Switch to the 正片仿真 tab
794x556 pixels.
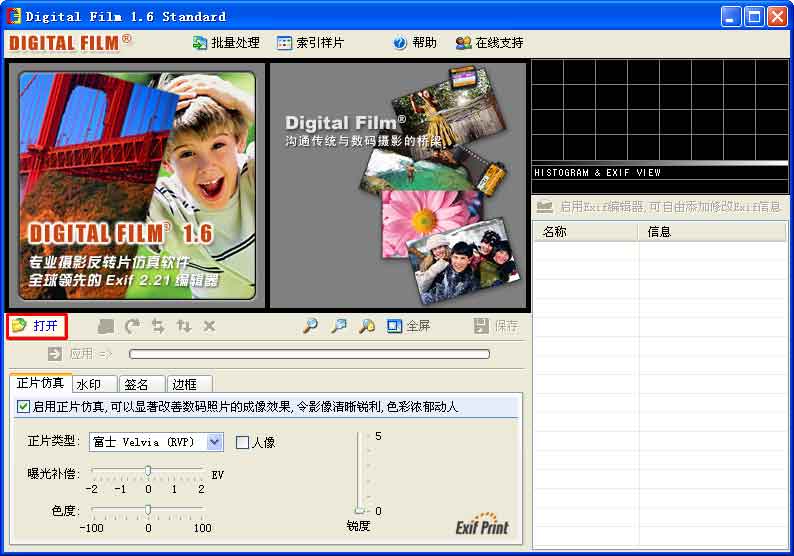pos(40,383)
